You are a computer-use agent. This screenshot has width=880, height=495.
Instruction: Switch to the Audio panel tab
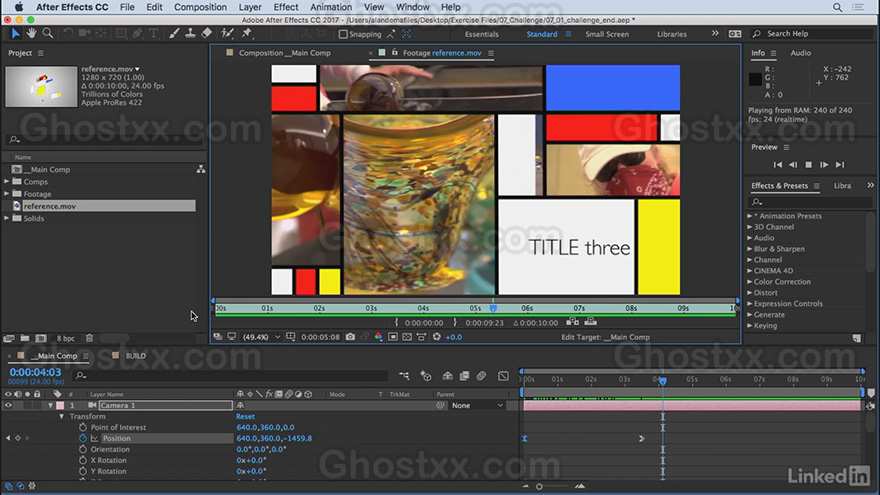point(800,53)
